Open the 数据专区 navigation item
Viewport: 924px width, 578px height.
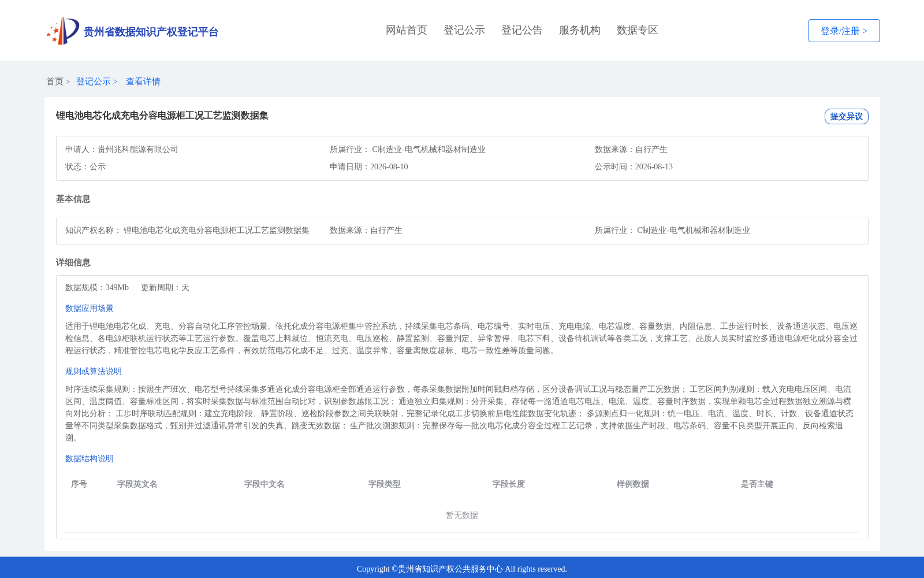(638, 30)
